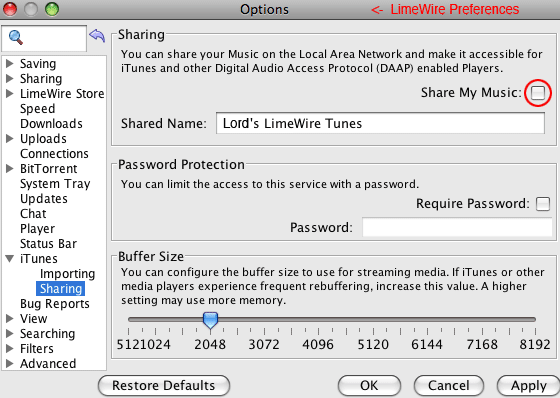The height and width of the screenshot is (398, 560).
Task: Click the magnifying glass search icon
Action: click(16, 38)
